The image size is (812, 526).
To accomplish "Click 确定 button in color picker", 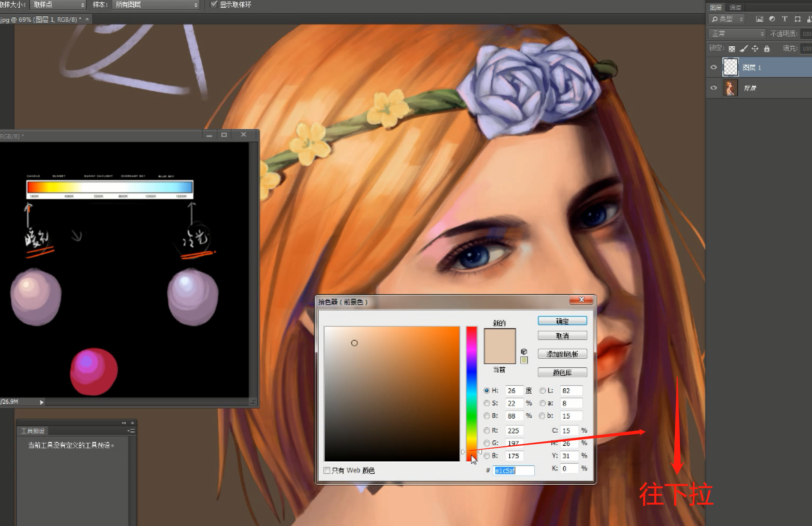I will click(562, 321).
